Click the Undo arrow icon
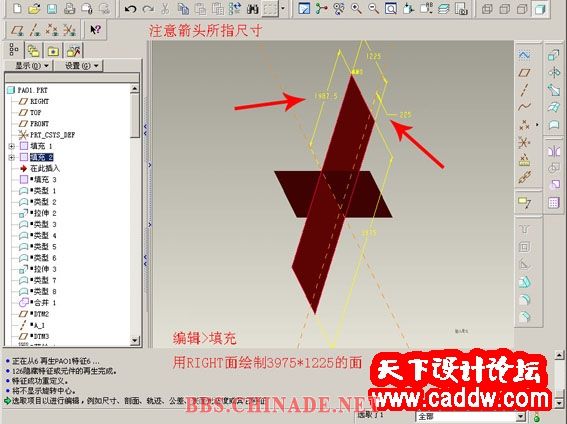 click(x=130, y=9)
